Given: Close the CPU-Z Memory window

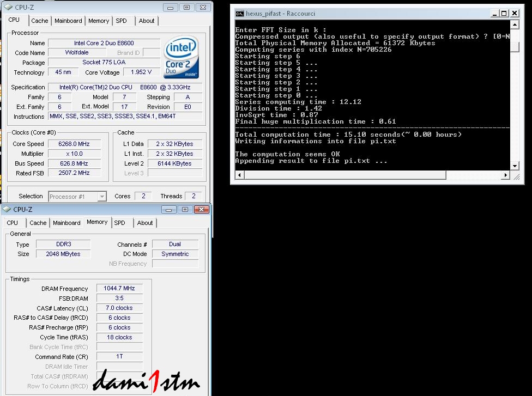Looking at the screenshot, I should [201, 210].
